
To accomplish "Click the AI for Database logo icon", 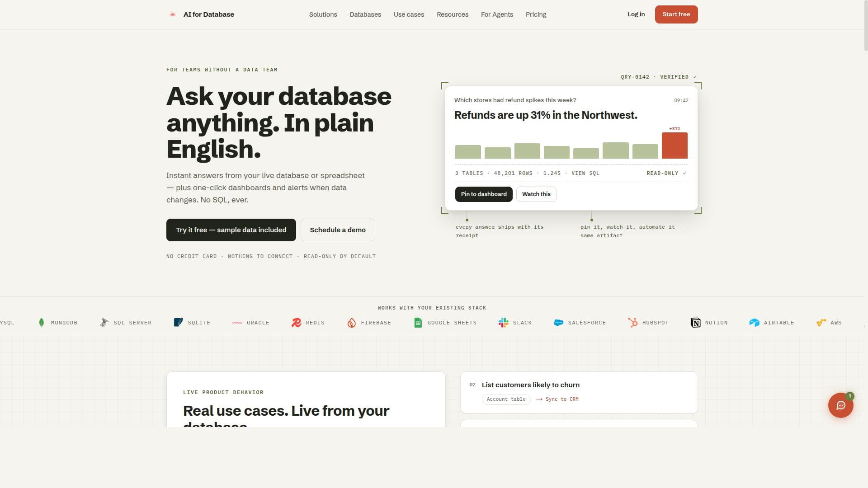I will pos(172,14).
